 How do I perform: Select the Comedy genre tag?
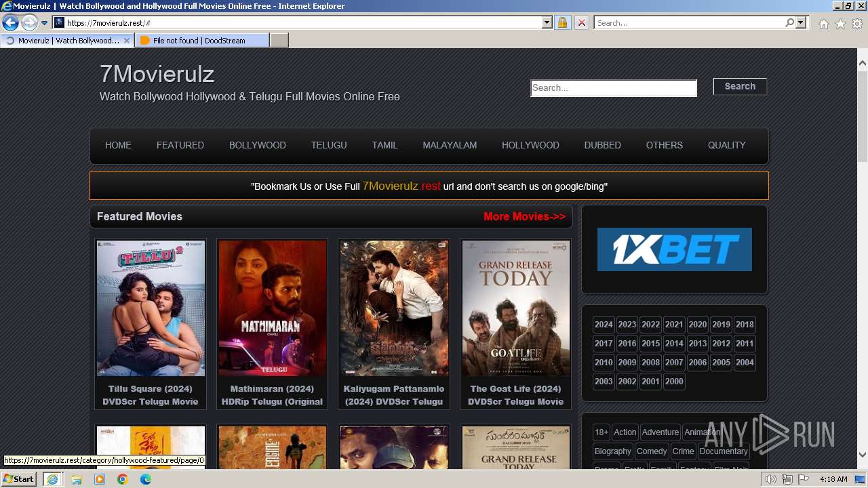pyautogui.click(x=652, y=451)
